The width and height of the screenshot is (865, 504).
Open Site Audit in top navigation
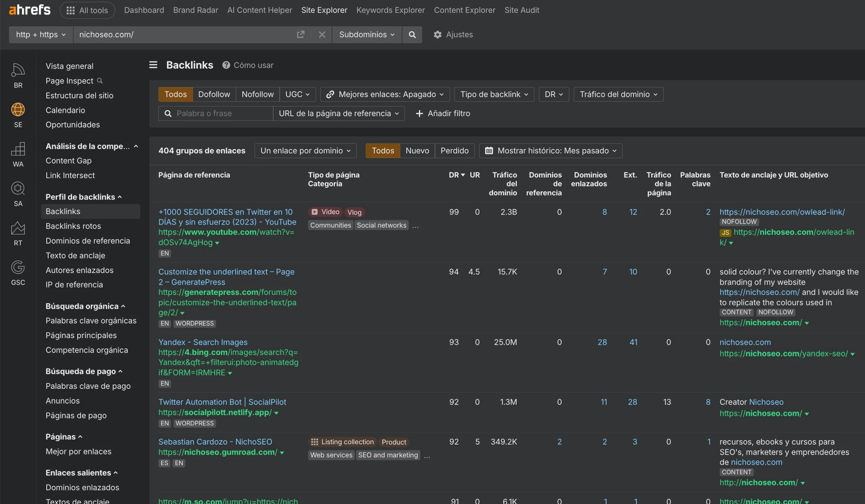click(522, 10)
